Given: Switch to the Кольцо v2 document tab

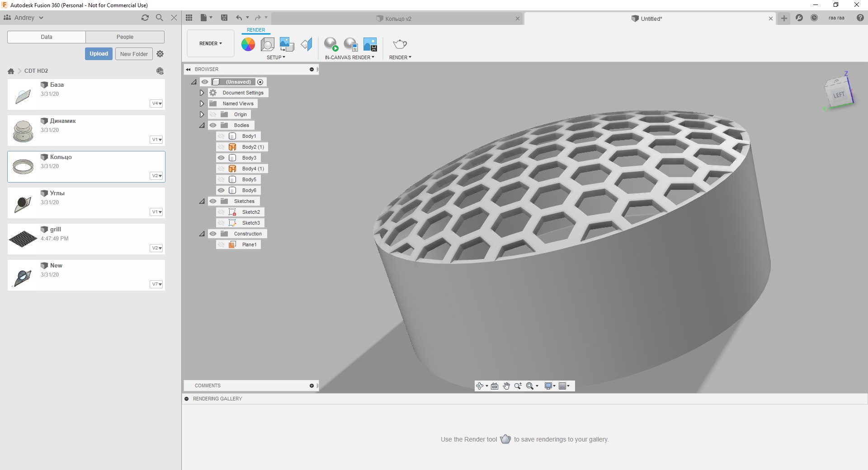Looking at the screenshot, I should (398, 19).
